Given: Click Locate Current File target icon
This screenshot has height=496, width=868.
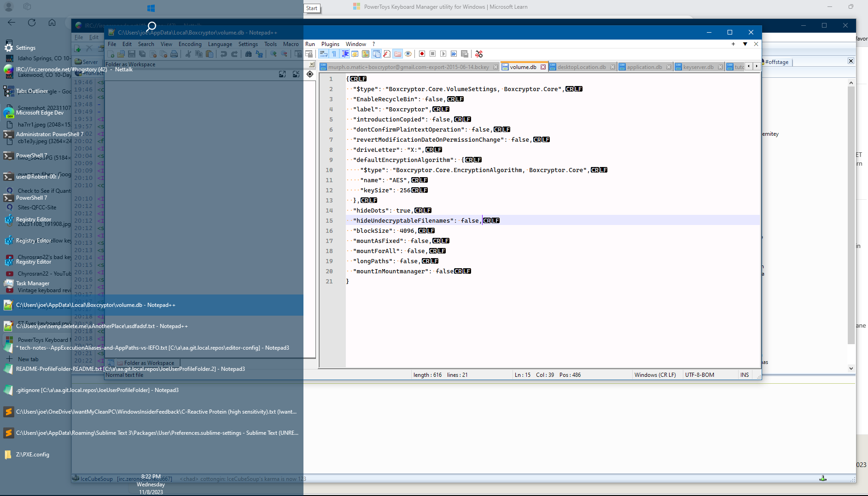Looking at the screenshot, I should (310, 74).
